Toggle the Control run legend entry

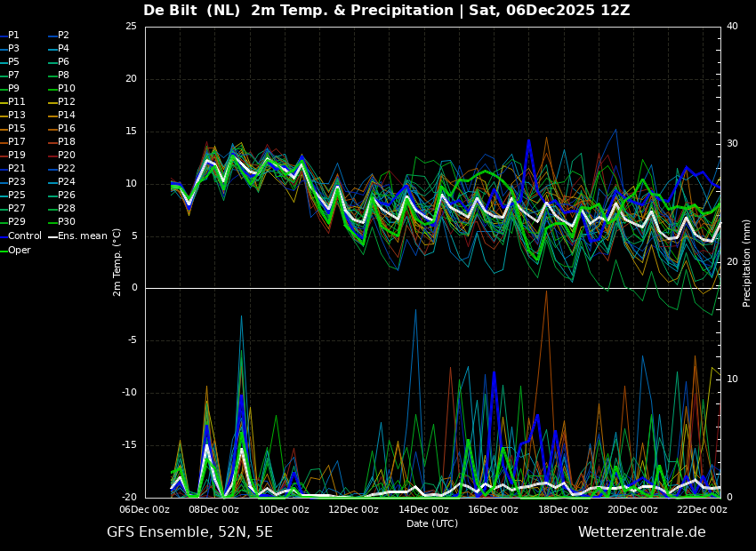(24, 236)
